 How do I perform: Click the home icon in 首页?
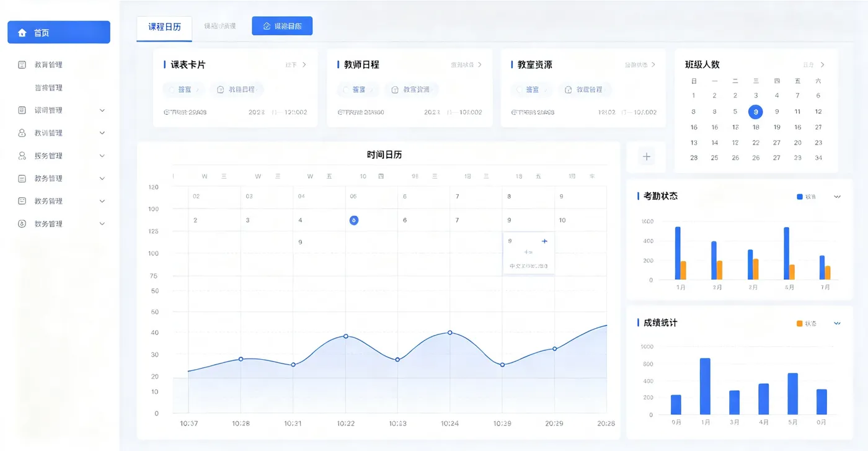(22, 33)
